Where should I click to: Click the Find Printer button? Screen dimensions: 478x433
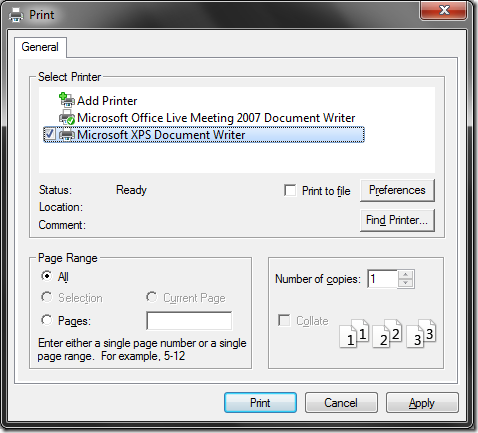[397, 220]
